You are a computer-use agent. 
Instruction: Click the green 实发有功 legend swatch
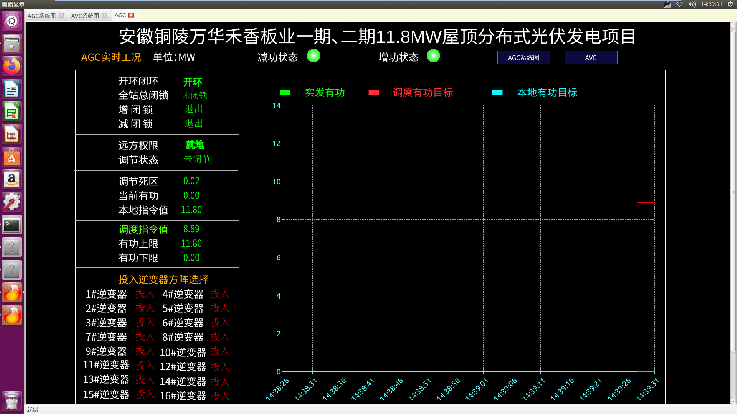(285, 92)
